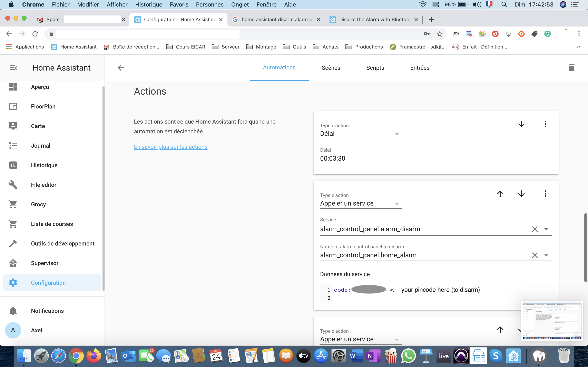Viewport: 588px width, 367px height.
Task: Move the disarm service action up
Action: coord(500,194)
